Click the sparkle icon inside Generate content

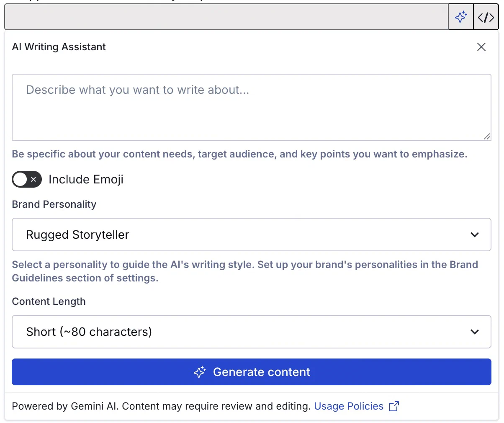200,372
